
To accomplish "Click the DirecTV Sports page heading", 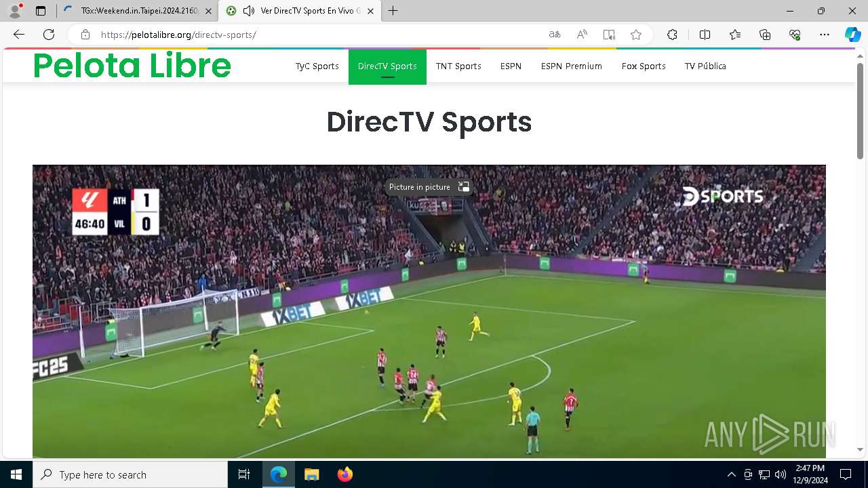I will (x=429, y=122).
